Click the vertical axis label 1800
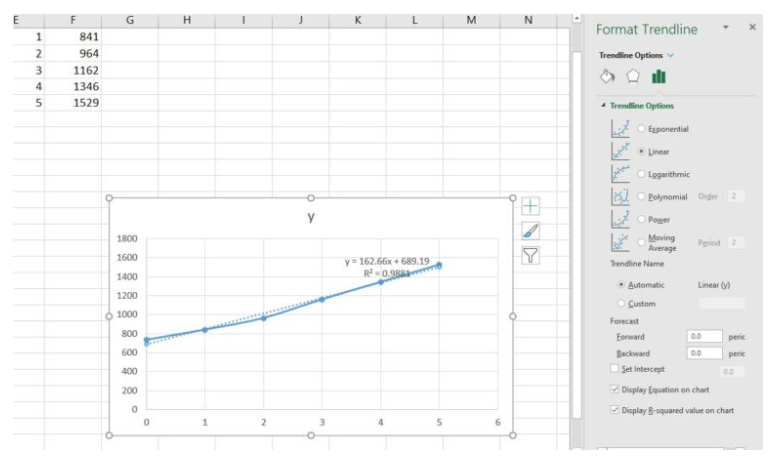 pyautogui.click(x=127, y=239)
